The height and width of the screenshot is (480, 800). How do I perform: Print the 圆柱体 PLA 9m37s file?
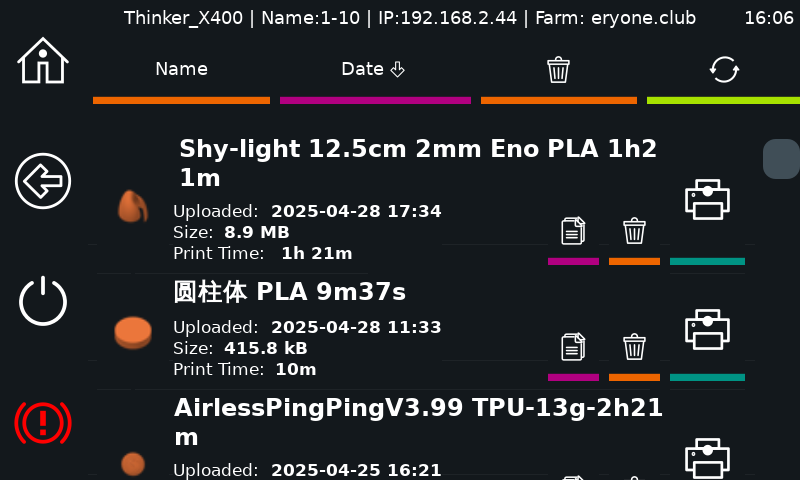click(707, 330)
